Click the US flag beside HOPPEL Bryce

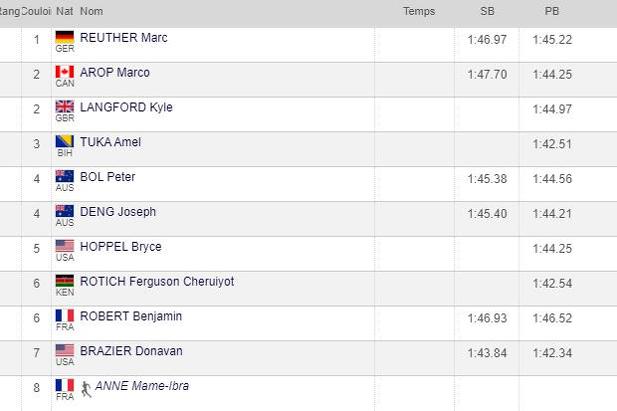(x=65, y=246)
